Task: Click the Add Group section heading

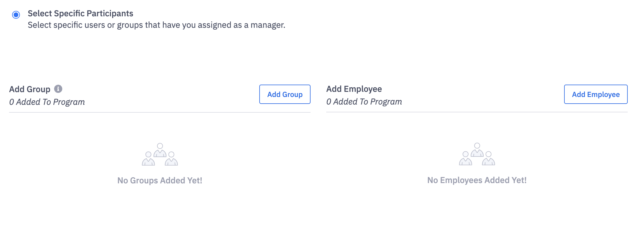Action: click(x=30, y=89)
